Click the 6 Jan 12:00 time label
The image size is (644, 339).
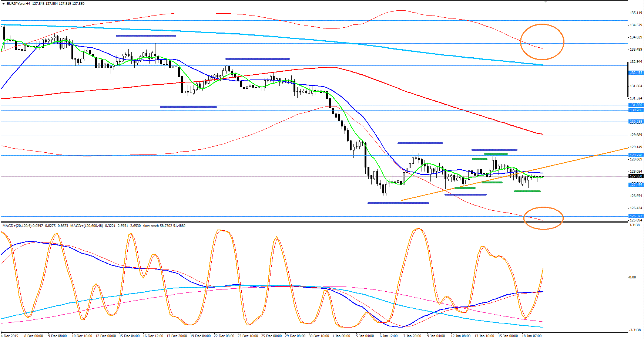coord(389,336)
